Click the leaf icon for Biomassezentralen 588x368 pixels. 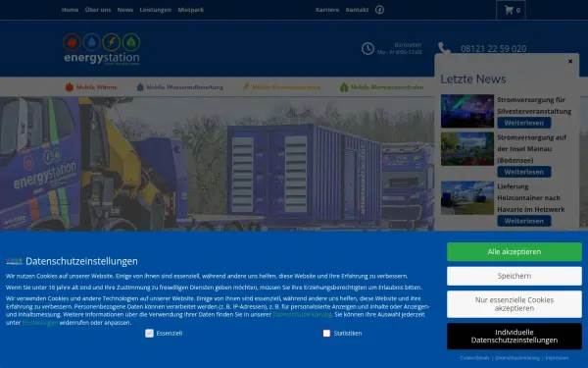click(344, 87)
